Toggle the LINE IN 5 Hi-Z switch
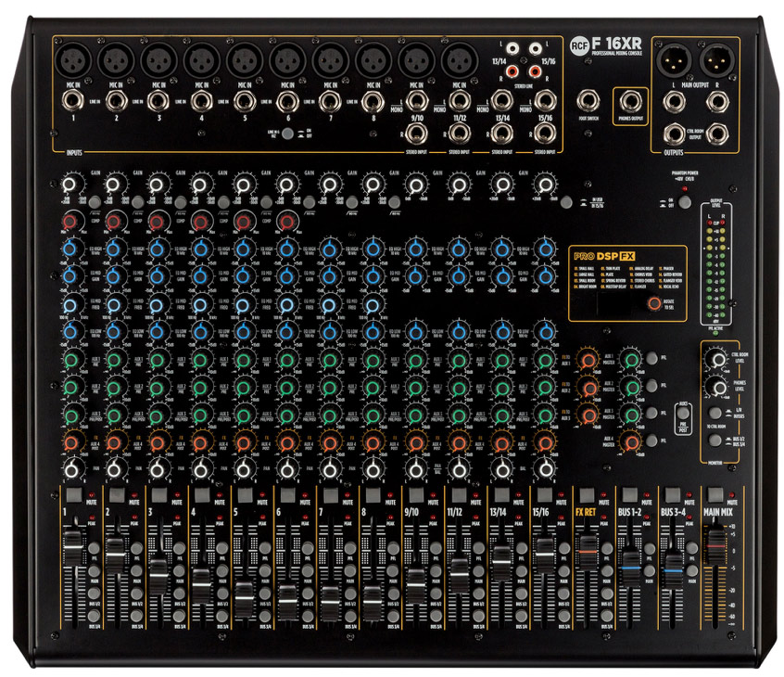The image size is (784, 677). [x=287, y=134]
